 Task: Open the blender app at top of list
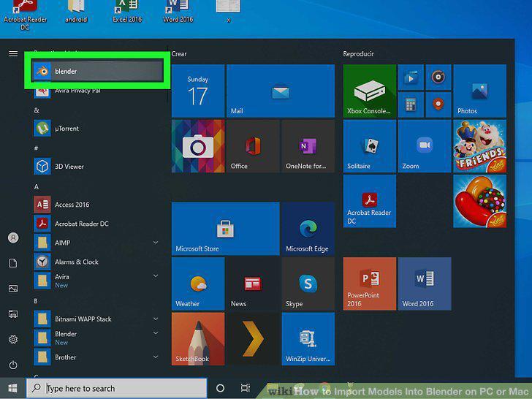pyautogui.click(x=97, y=72)
